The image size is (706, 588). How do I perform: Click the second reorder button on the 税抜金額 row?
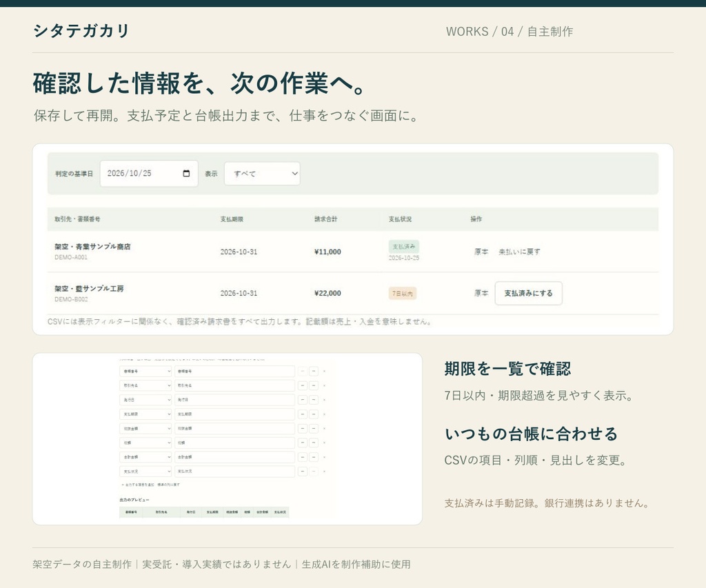tap(314, 429)
